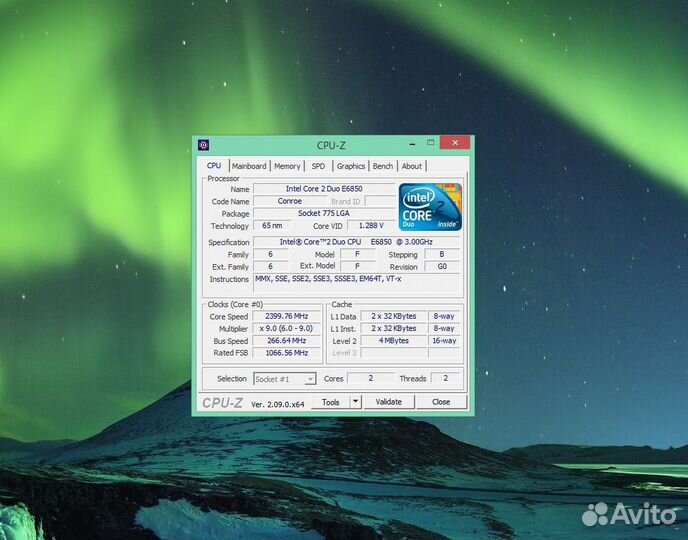This screenshot has height=540, width=688.
Task: Click the 16-way Level 2 associativity value
Action: (444, 341)
